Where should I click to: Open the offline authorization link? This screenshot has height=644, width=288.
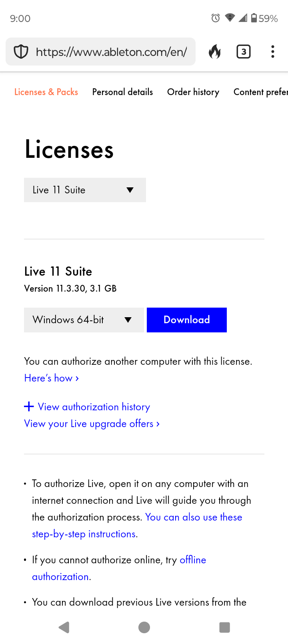(119, 568)
